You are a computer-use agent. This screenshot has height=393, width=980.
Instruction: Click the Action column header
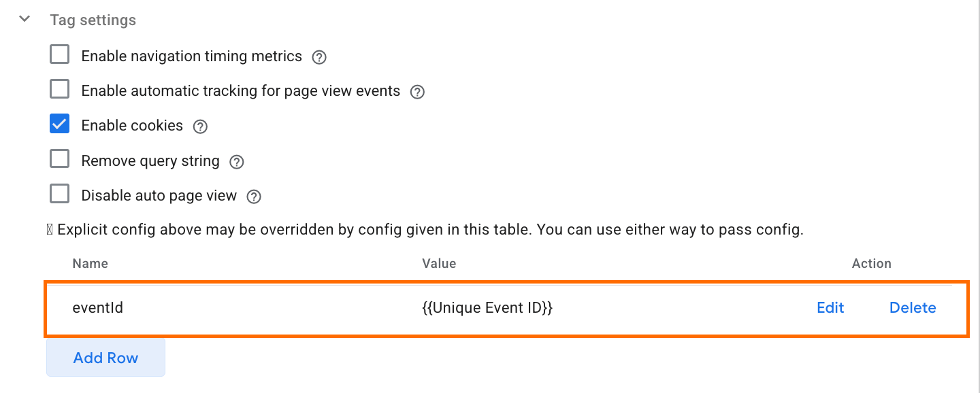click(x=871, y=263)
